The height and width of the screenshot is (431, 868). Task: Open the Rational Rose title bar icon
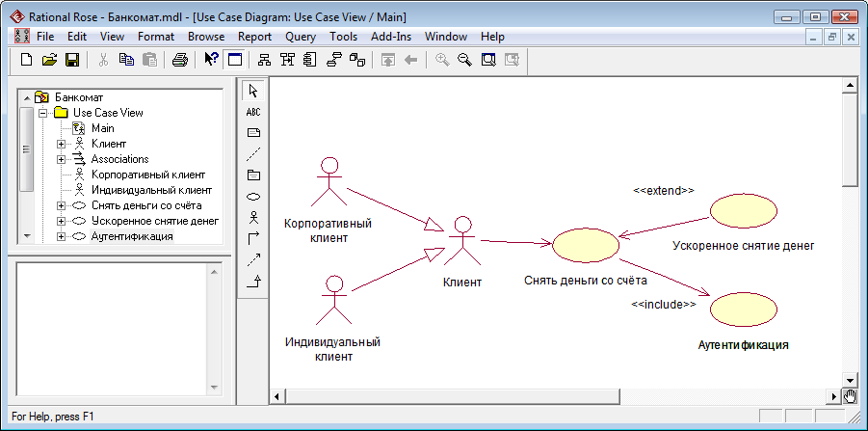pos(17,16)
